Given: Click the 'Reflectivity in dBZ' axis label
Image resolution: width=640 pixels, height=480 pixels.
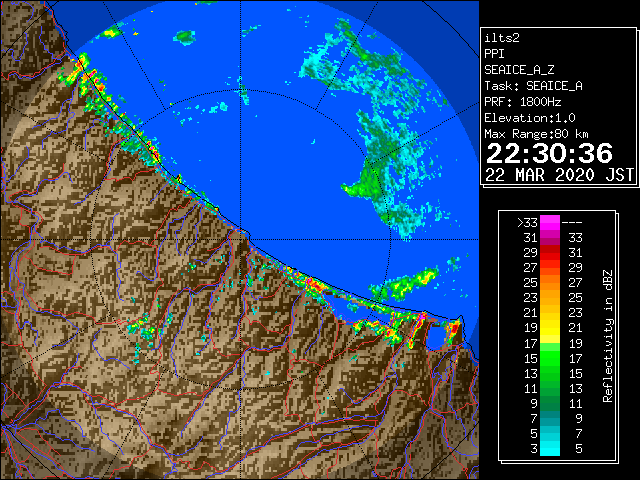Looking at the screenshot, I should 608,336.
